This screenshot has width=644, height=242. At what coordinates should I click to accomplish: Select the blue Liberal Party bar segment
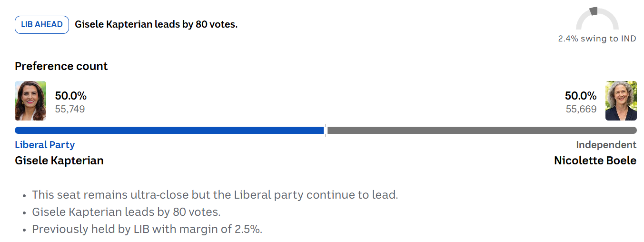[169, 130]
